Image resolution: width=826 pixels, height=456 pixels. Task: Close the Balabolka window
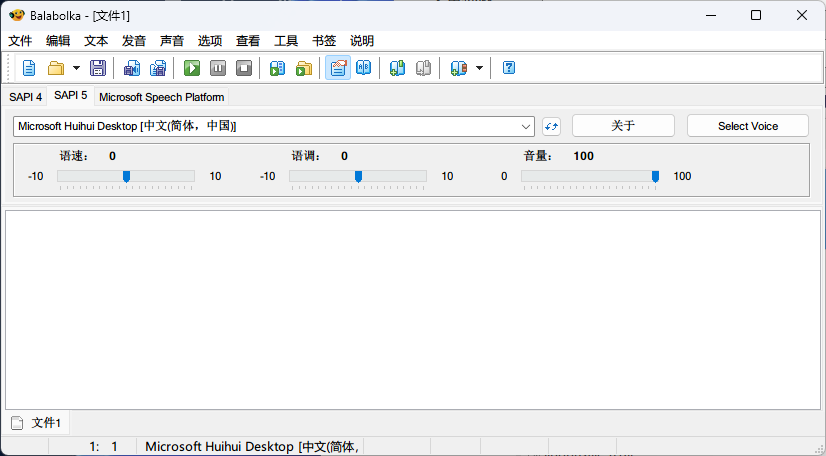(802, 15)
